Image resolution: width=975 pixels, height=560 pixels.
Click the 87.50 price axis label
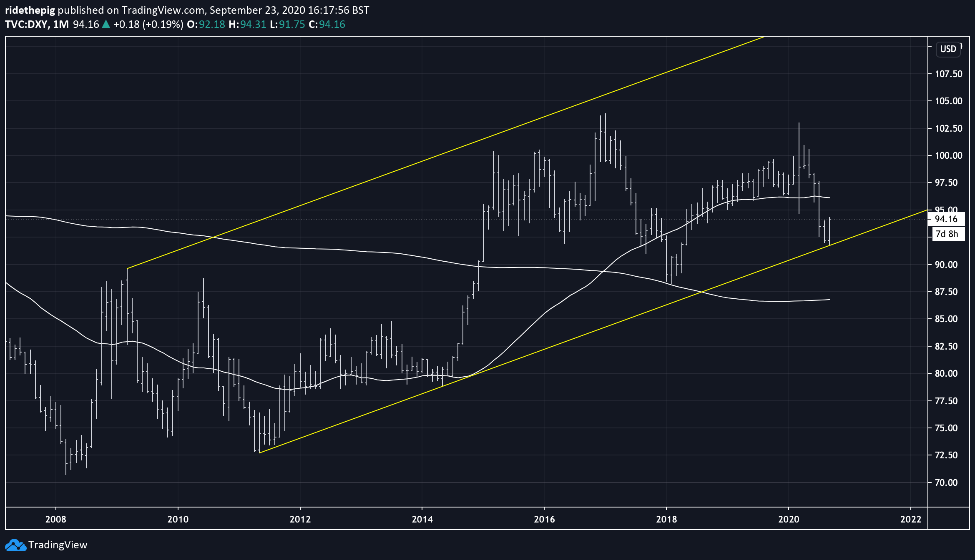click(x=946, y=292)
